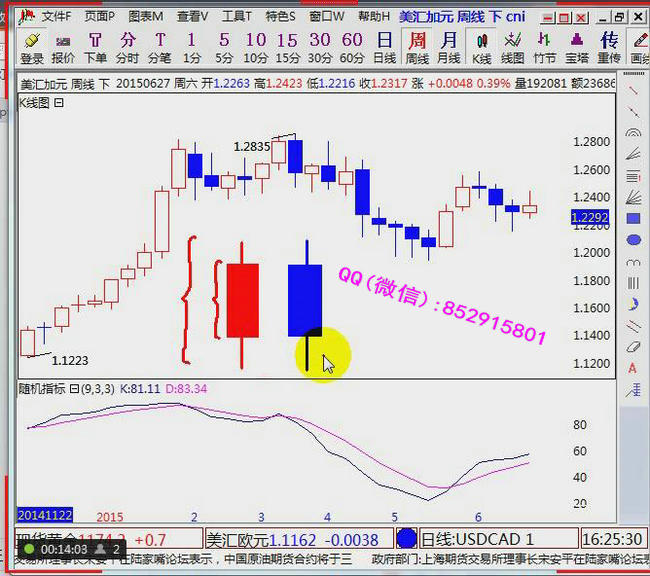Click the 登录 login toolbar icon
Image resolution: width=650 pixels, height=576 pixels.
coord(32,47)
